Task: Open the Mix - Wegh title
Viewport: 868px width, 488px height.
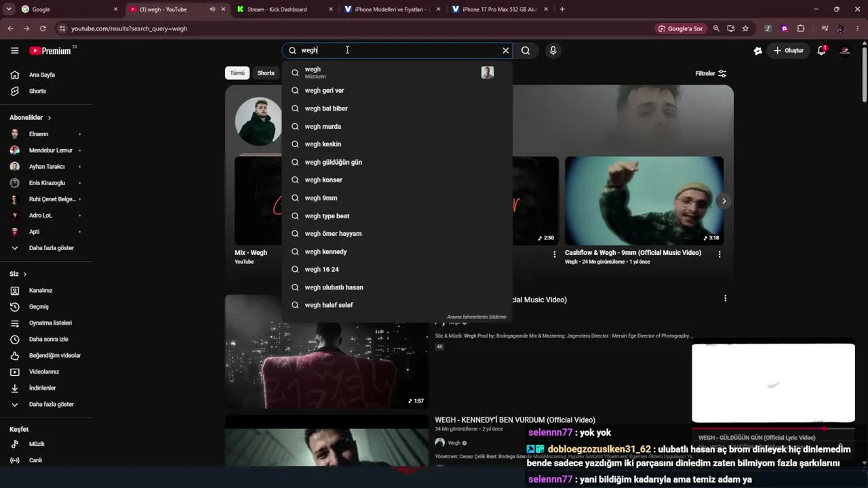Action: pos(251,252)
